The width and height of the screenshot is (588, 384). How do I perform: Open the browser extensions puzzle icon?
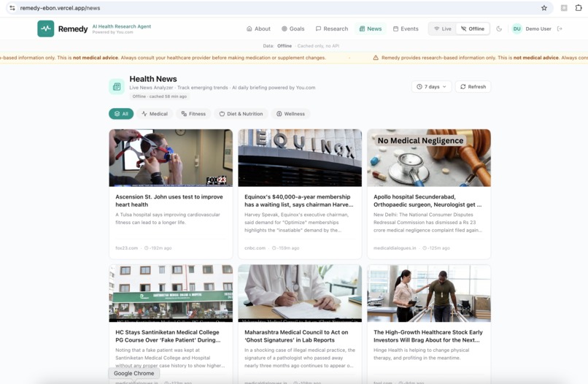[579, 8]
